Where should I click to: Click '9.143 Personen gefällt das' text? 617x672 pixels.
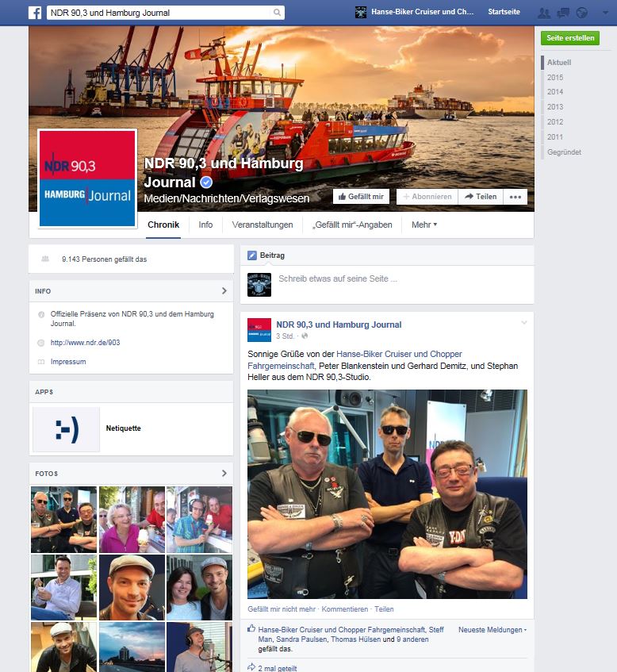click(x=104, y=259)
